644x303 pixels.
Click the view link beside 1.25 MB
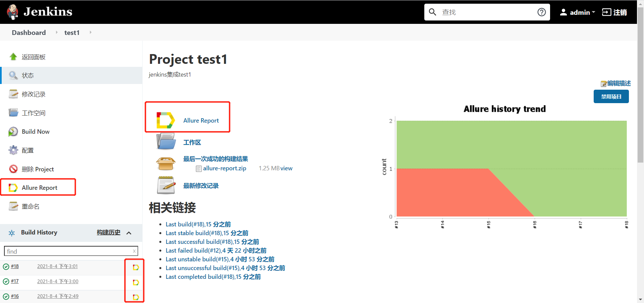click(286, 168)
